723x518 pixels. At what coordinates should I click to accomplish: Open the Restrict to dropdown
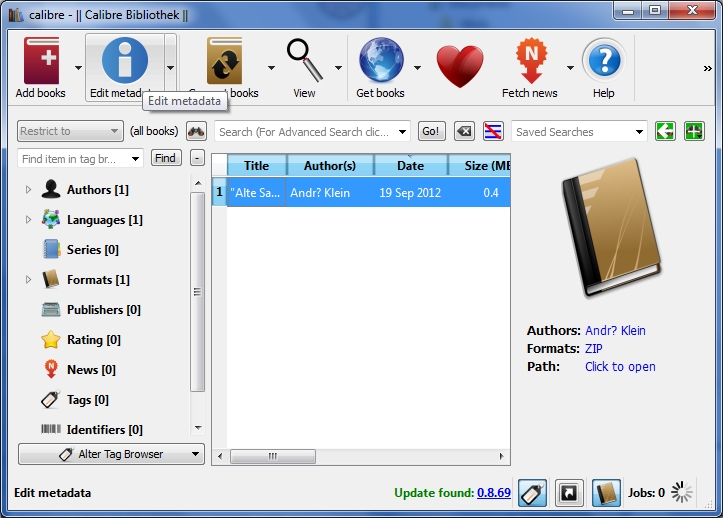point(70,131)
